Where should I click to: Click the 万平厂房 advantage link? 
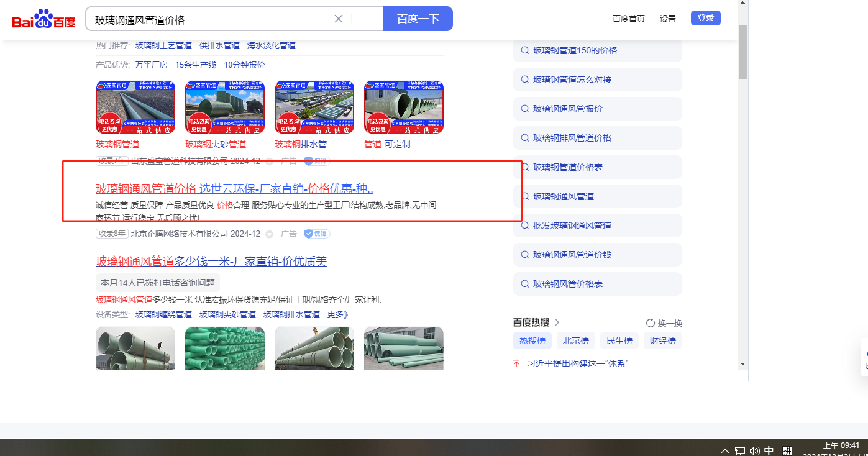coord(152,65)
